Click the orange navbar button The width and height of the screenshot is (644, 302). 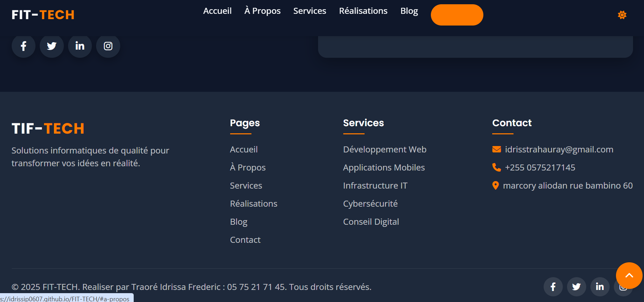coord(457,15)
